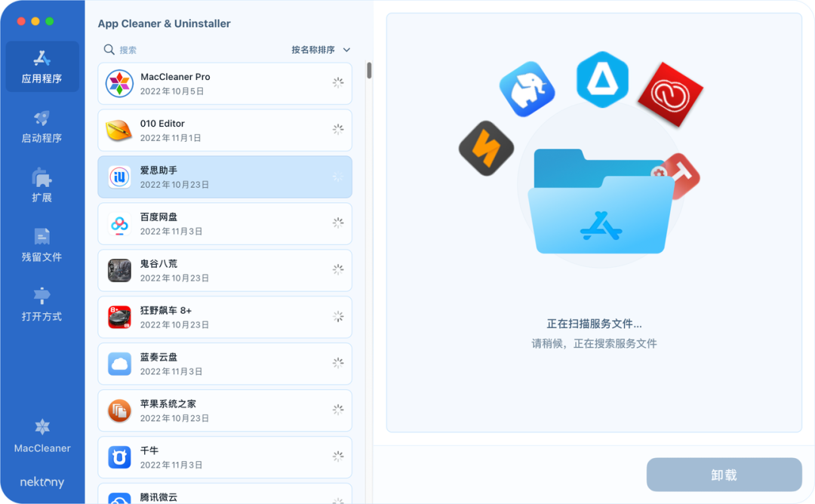The width and height of the screenshot is (815, 504).
Task: Click the 千牛 title text
Action: coord(149,450)
